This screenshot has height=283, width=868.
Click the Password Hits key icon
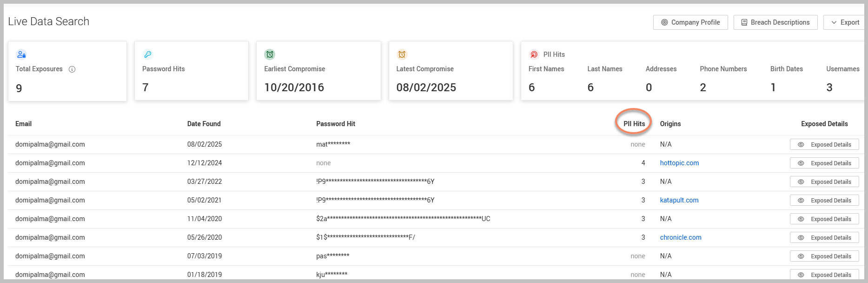point(148,54)
